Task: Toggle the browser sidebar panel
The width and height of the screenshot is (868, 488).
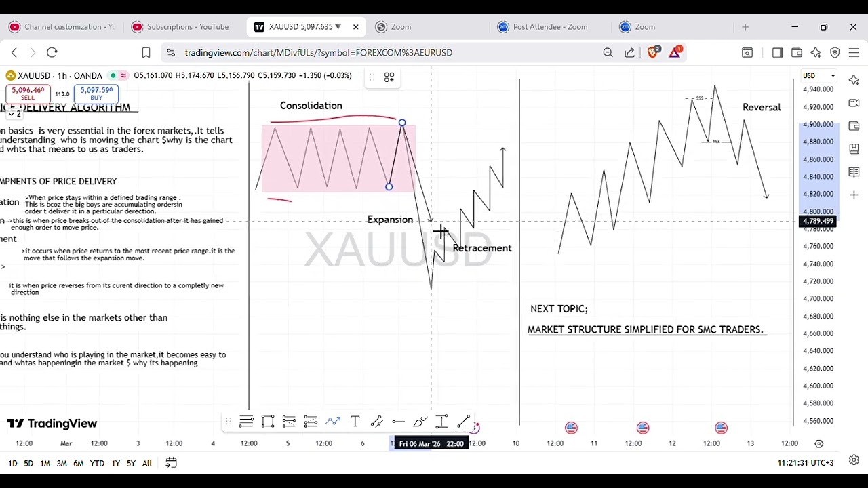Action: [777, 52]
